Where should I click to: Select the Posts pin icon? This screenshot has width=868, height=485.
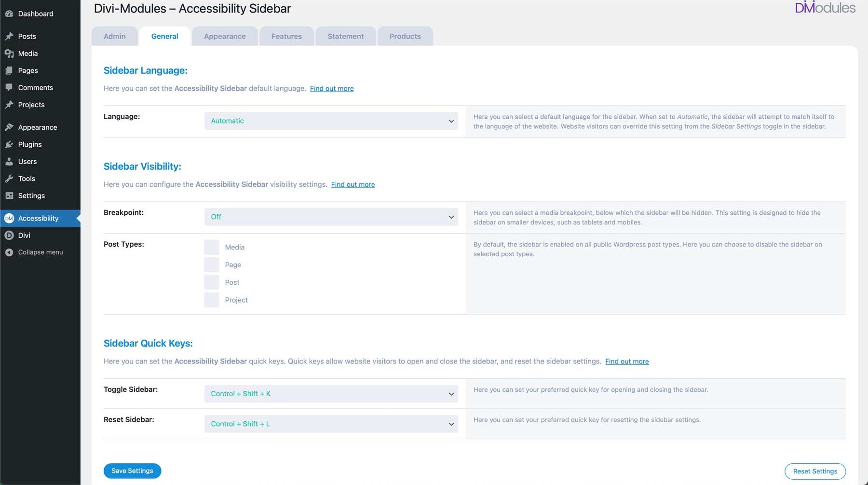point(10,36)
